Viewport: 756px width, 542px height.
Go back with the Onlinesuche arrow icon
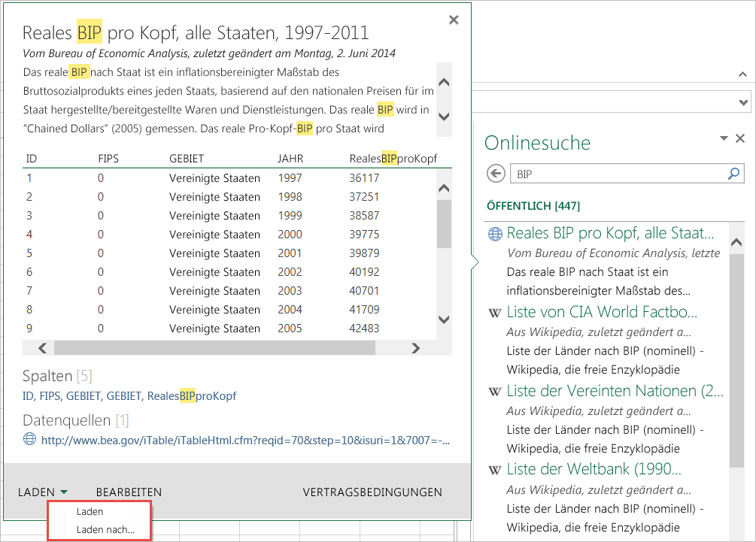[x=496, y=174]
